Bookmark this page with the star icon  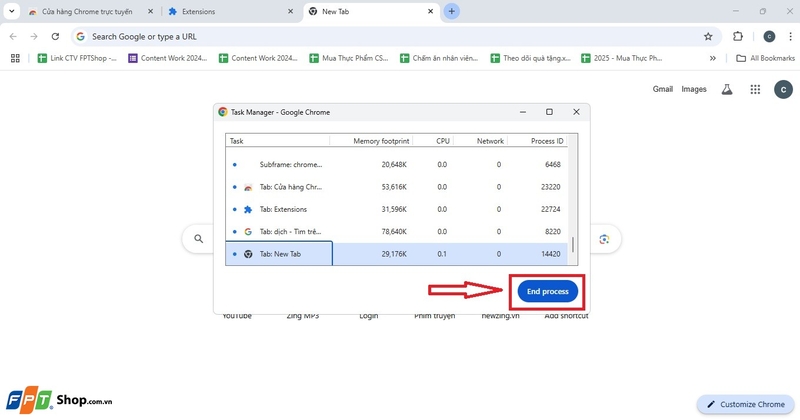(708, 36)
